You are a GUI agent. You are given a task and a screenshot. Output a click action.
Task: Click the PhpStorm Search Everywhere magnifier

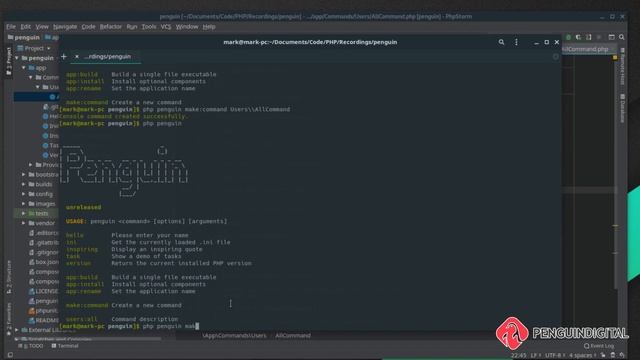pyautogui.click(x=622, y=37)
